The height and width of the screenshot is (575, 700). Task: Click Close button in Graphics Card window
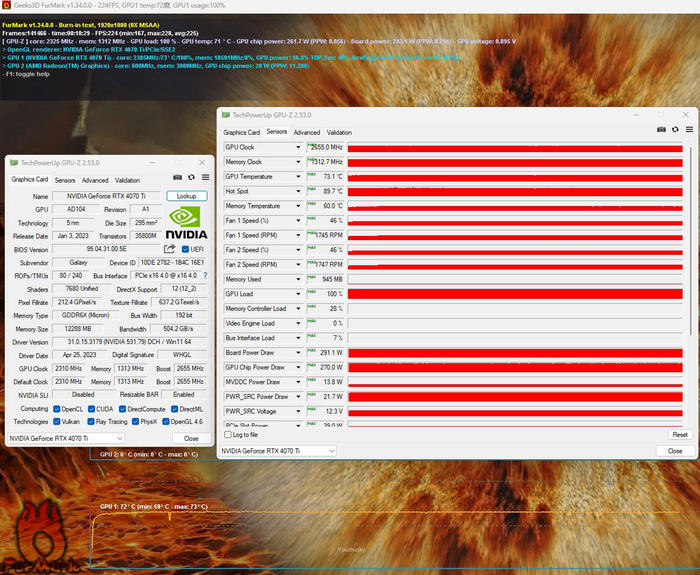(191, 438)
